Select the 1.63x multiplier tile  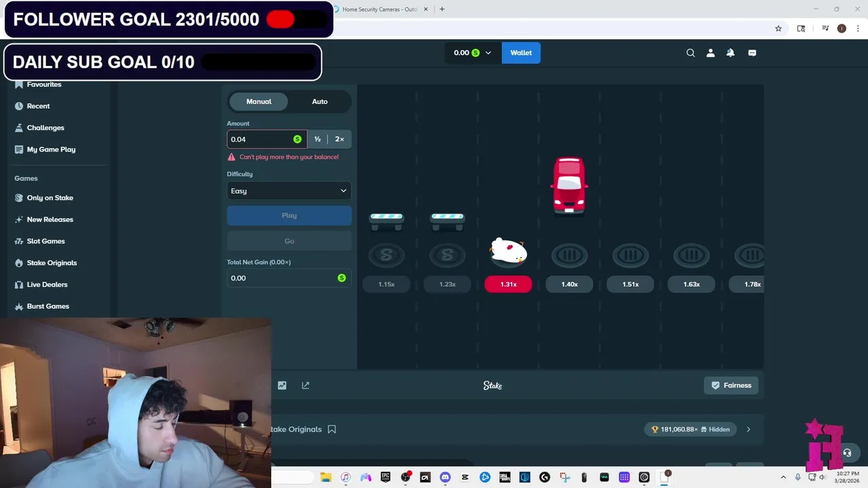(x=691, y=285)
